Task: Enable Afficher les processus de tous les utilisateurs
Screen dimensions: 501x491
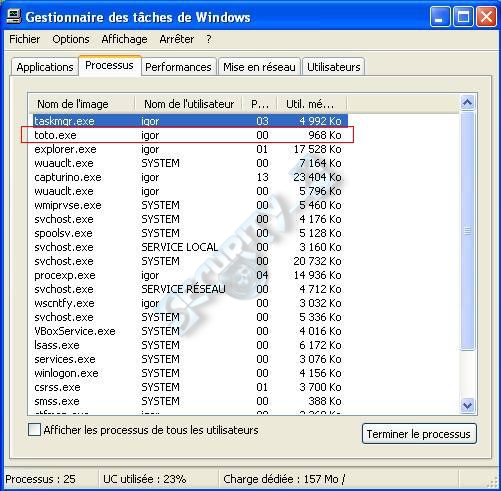Action: [35, 430]
